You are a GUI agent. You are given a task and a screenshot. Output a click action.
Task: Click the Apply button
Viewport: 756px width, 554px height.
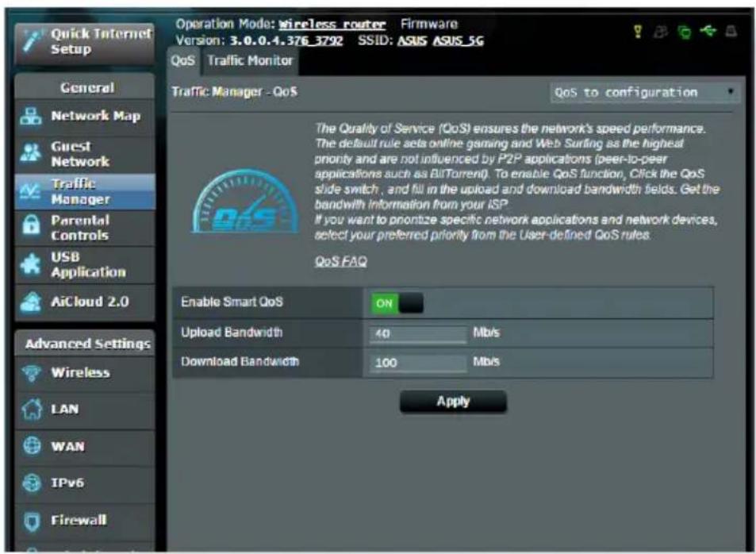click(453, 402)
